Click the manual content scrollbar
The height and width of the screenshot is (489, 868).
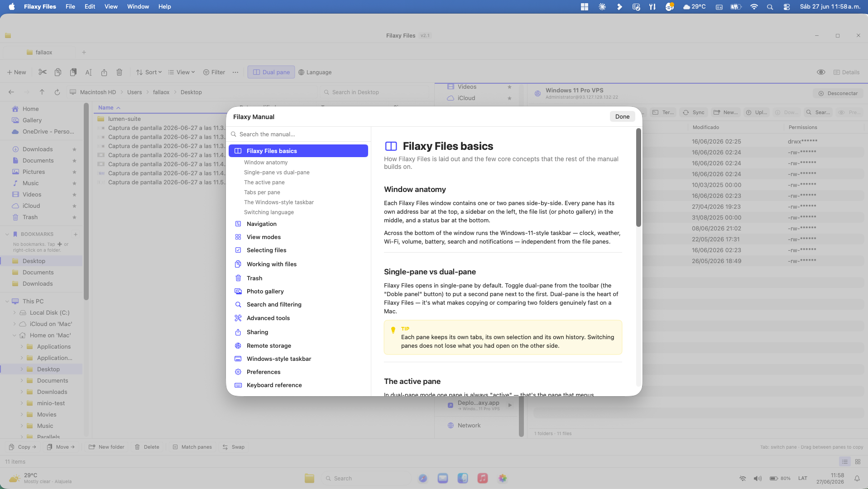tap(638, 177)
